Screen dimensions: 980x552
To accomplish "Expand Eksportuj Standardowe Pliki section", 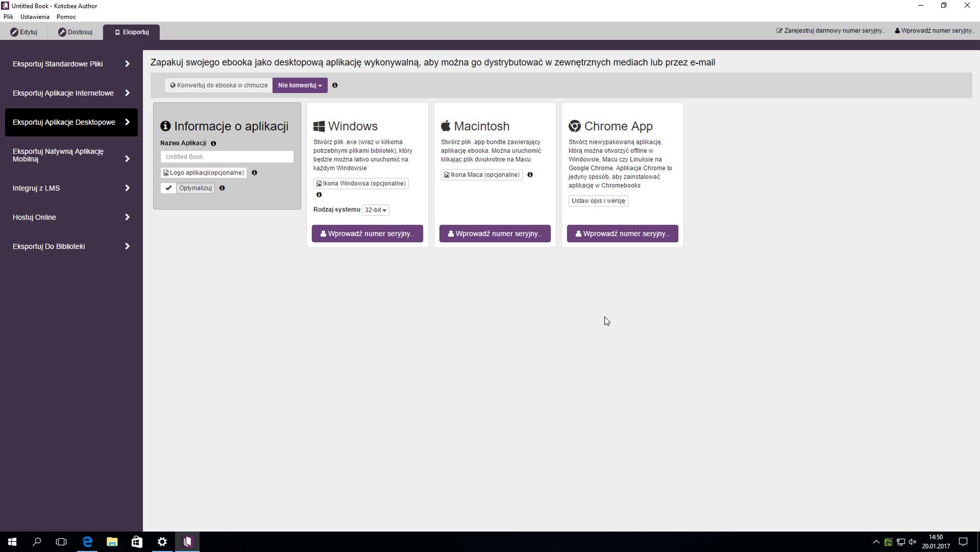I will [71, 64].
